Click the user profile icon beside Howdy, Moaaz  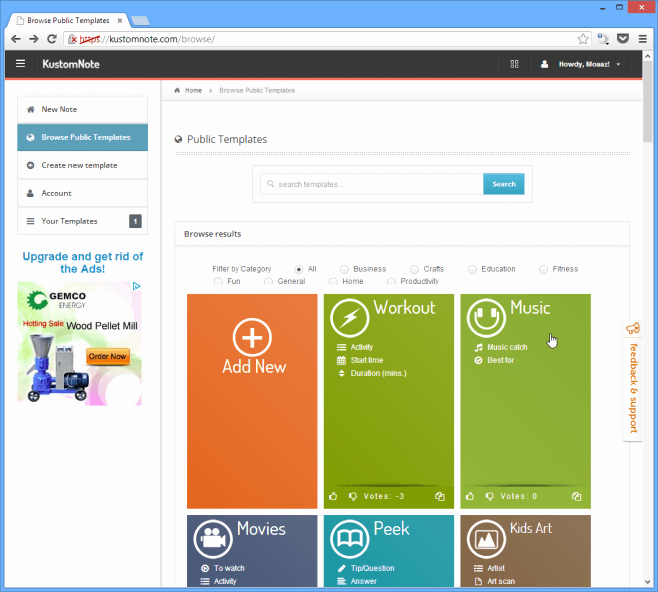pos(544,64)
